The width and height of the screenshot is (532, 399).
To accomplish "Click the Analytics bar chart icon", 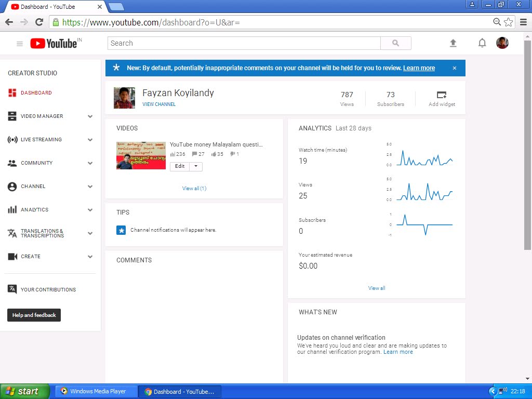I will click(x=12, y=210).
